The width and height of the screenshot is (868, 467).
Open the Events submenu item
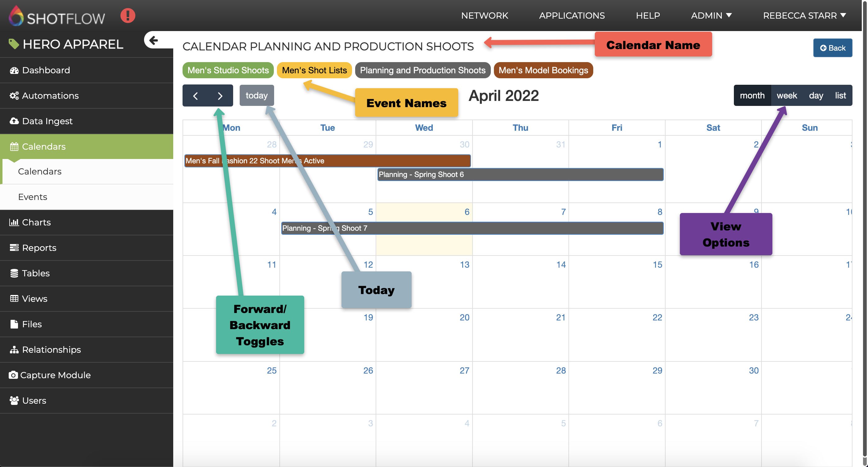33,197
